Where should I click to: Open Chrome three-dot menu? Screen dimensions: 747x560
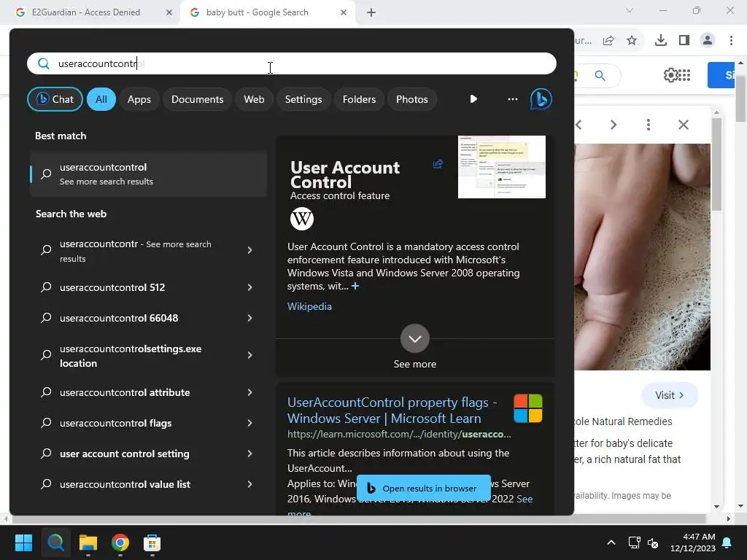point(731,41)
